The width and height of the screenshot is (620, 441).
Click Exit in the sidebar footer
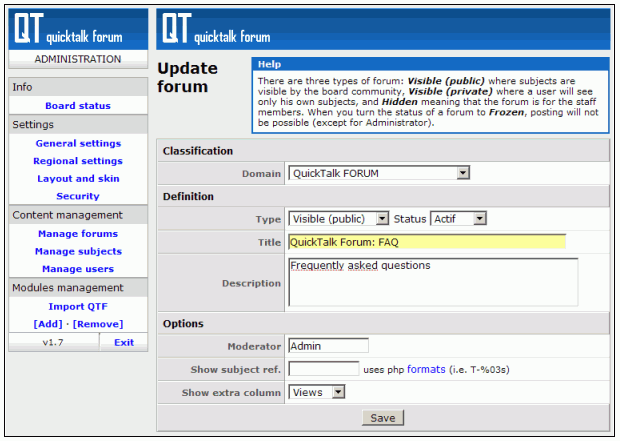[123, 342]
